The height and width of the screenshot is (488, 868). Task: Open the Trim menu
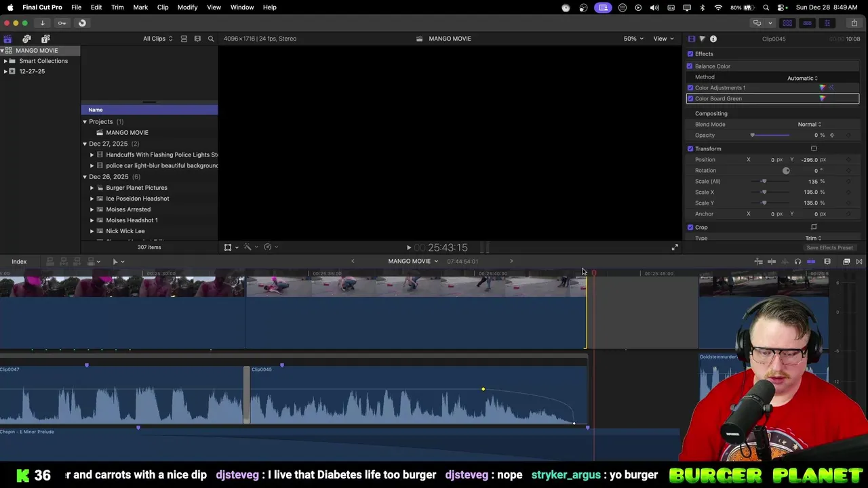click(117, 7)
